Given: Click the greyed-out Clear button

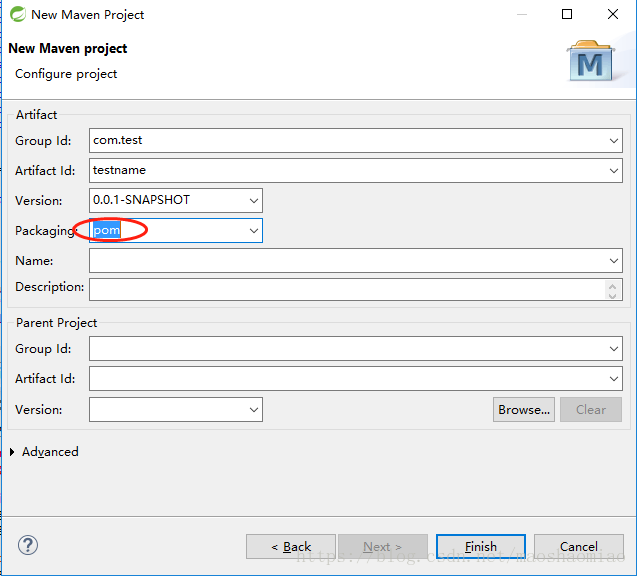Looking at the screenshot, I should click(x=591, y=409).
